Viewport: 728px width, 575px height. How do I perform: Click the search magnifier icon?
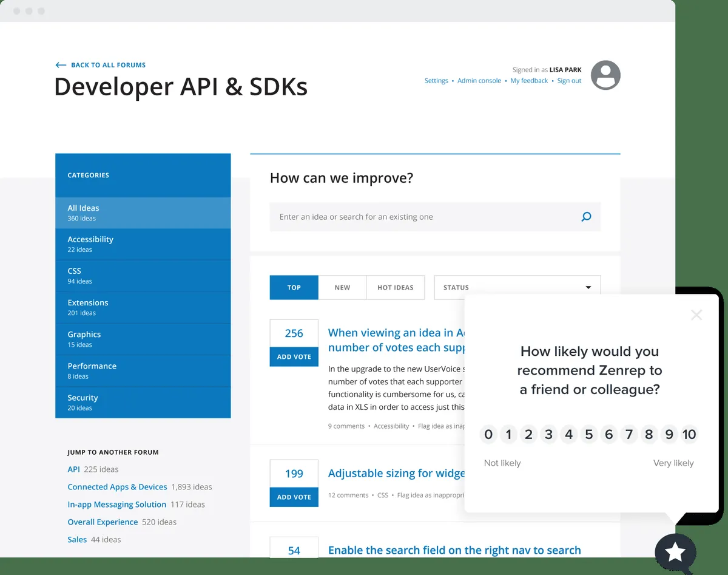click(x=586, y=217)
